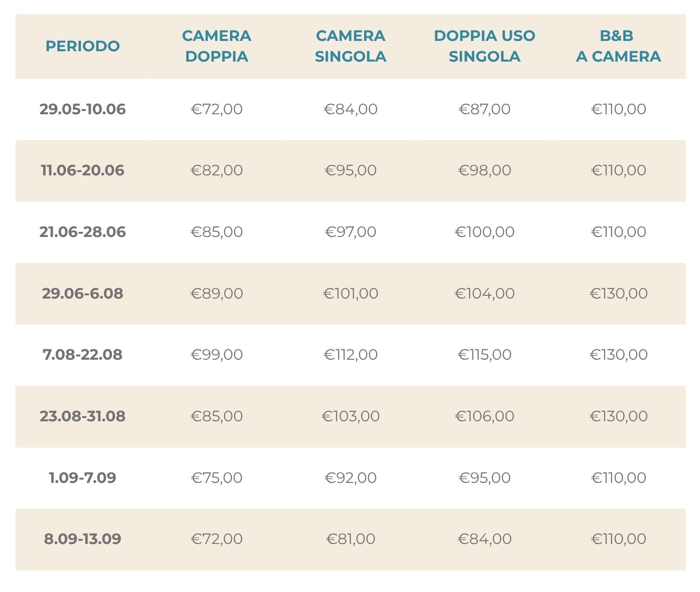700x592 pixels.
Task: Select the 23.08-31.08 period label
Action: coord(83,416)
